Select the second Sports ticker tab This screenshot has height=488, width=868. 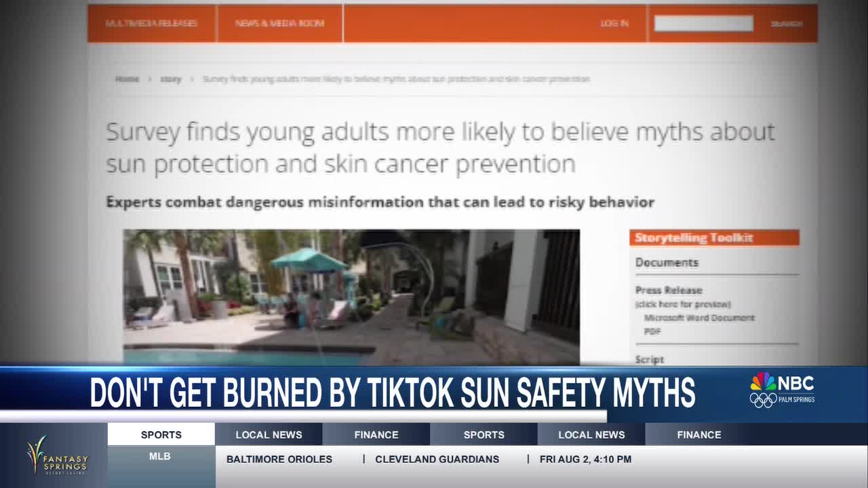pos(484,434)
